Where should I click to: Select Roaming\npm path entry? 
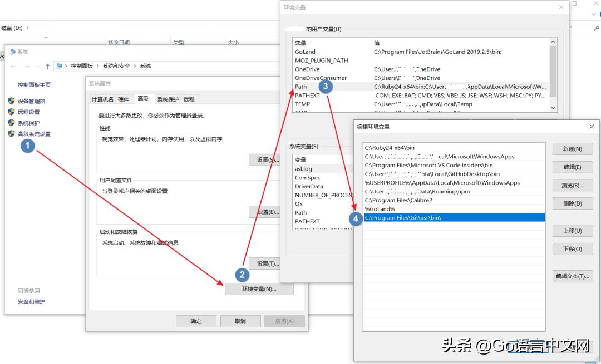coord(454,191)
